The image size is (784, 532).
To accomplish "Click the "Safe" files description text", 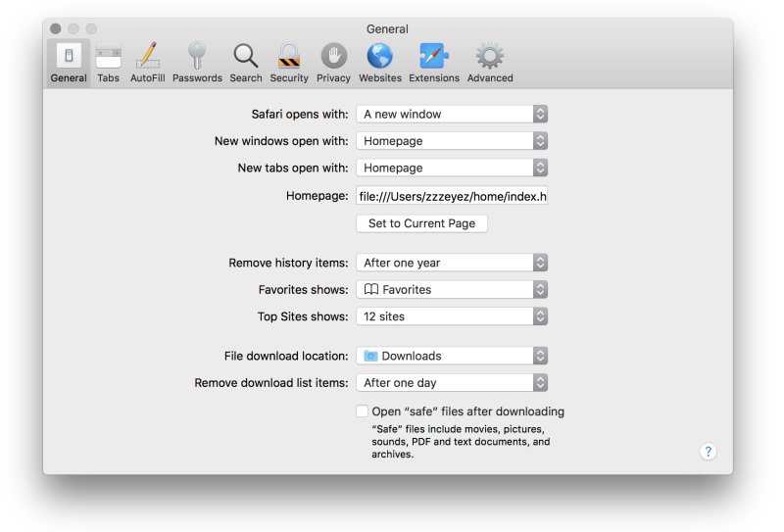I will point(461,442).
